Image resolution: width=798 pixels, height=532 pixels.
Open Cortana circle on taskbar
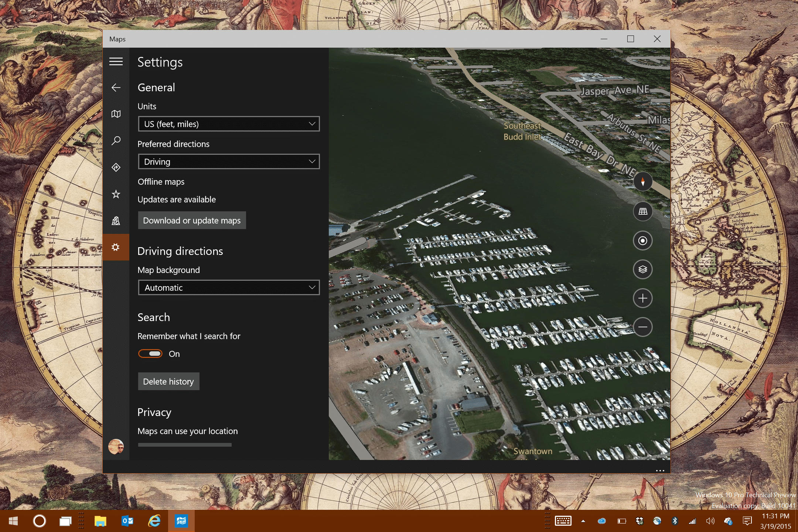coord(40,521)
